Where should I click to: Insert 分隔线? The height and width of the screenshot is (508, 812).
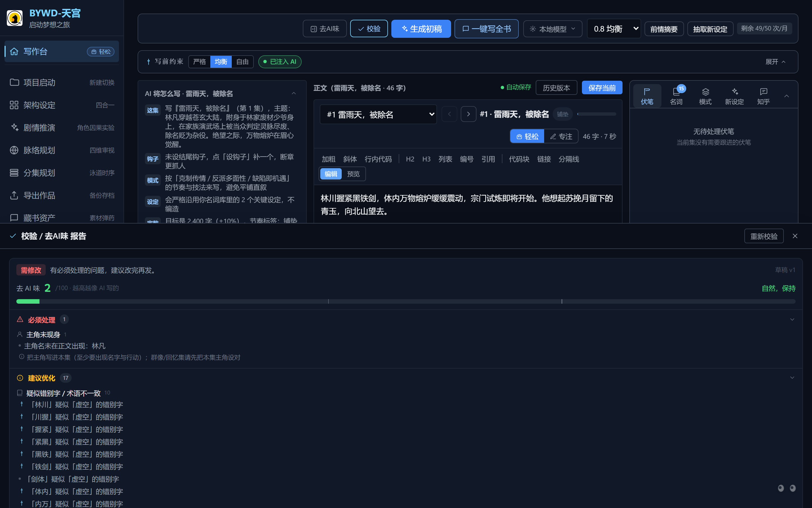[569, 159]
